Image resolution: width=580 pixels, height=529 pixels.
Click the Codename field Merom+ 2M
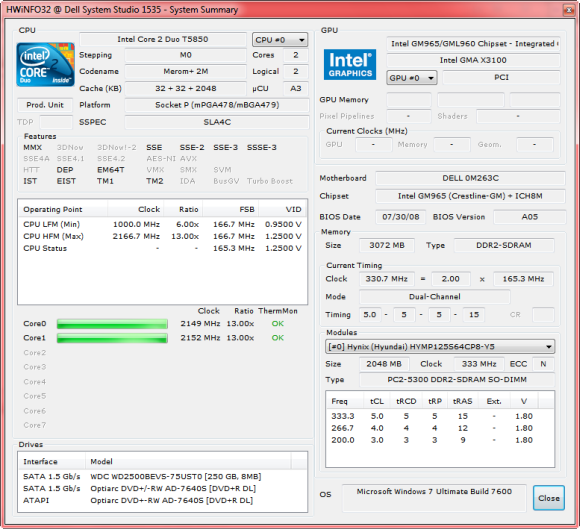185,71
